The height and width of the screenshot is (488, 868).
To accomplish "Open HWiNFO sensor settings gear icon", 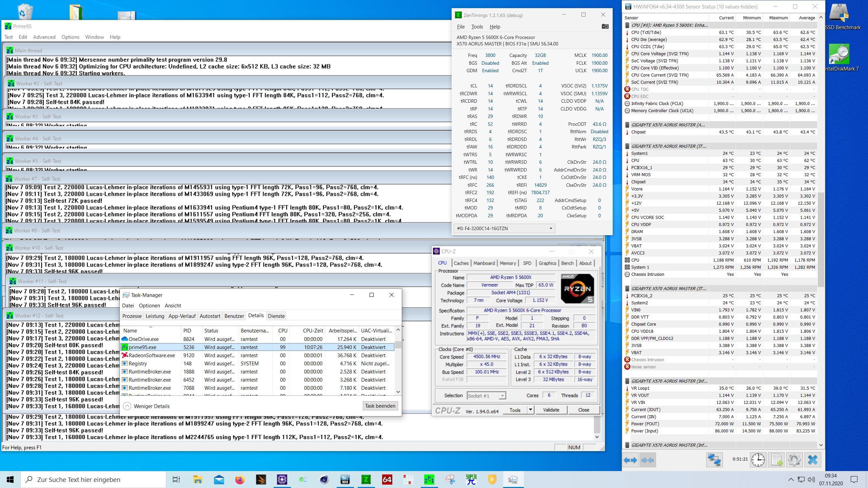I will point(794,460).
